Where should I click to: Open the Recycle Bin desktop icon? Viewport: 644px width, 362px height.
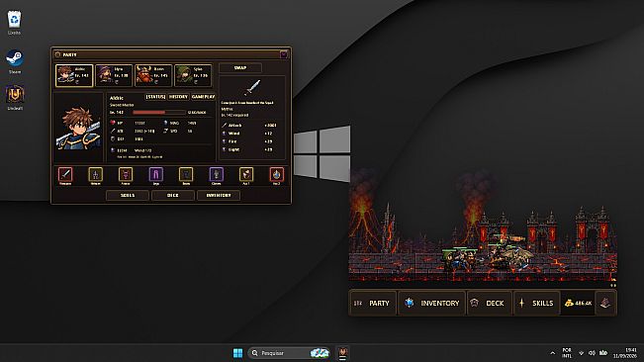click(15, 23)
